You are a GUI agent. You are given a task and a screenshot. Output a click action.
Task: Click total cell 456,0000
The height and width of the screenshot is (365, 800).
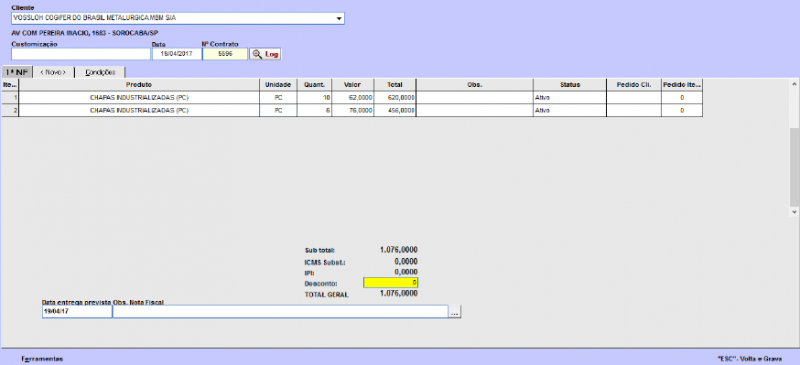point(394,110)
